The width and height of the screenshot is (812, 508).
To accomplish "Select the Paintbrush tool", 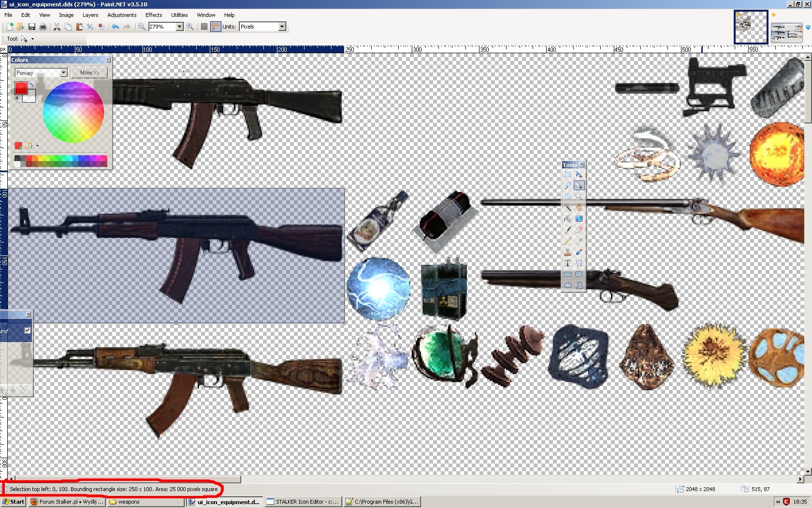I will point(568,230).
